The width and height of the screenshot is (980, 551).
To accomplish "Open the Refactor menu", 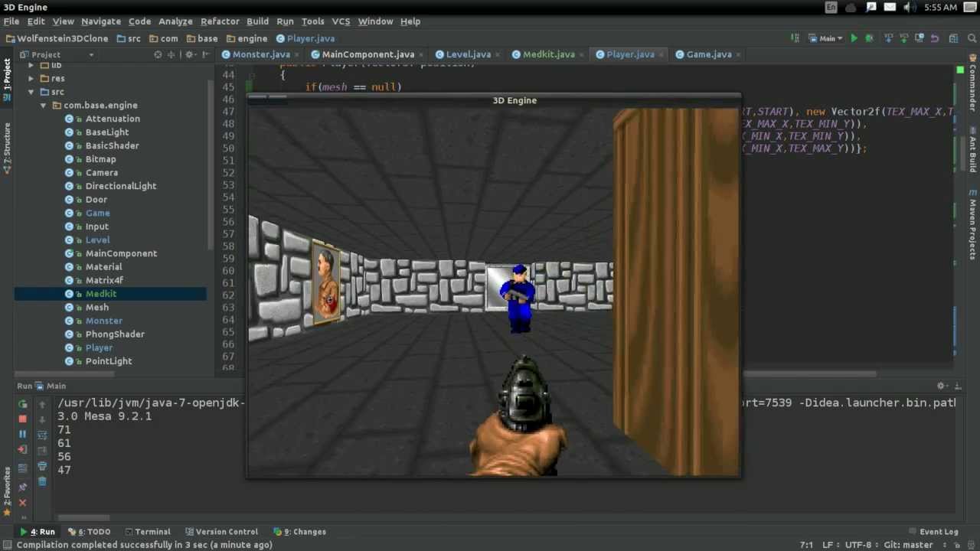I will [220, 21].
